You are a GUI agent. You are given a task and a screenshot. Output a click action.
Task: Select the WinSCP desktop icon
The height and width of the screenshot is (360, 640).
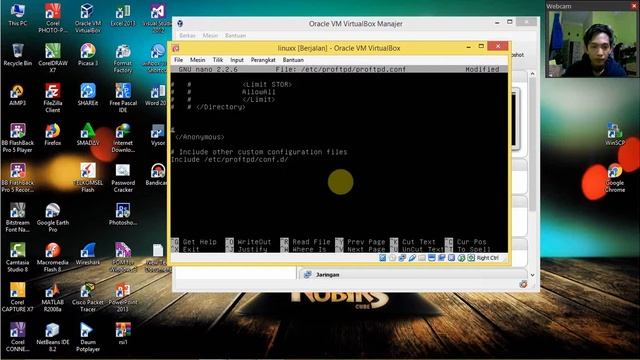point(615,135)
